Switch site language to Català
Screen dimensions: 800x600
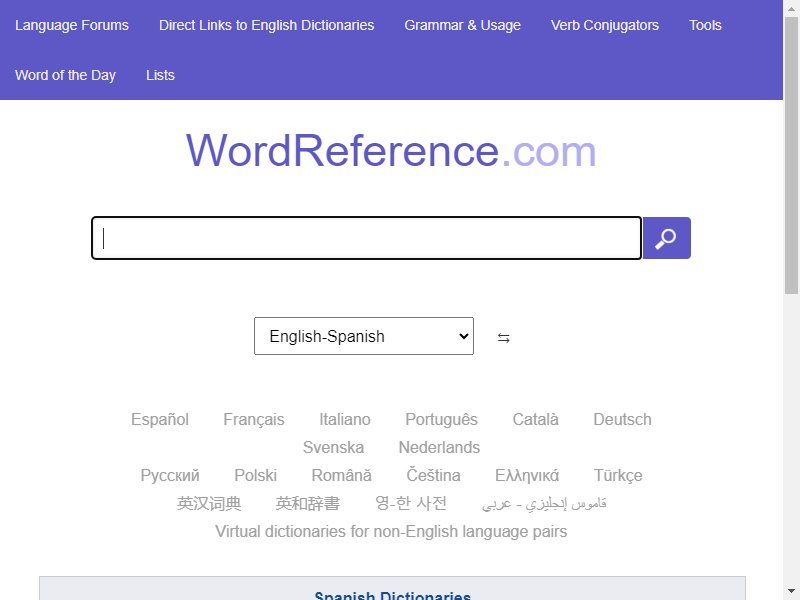pyautogui.click(x=536, y=419)
